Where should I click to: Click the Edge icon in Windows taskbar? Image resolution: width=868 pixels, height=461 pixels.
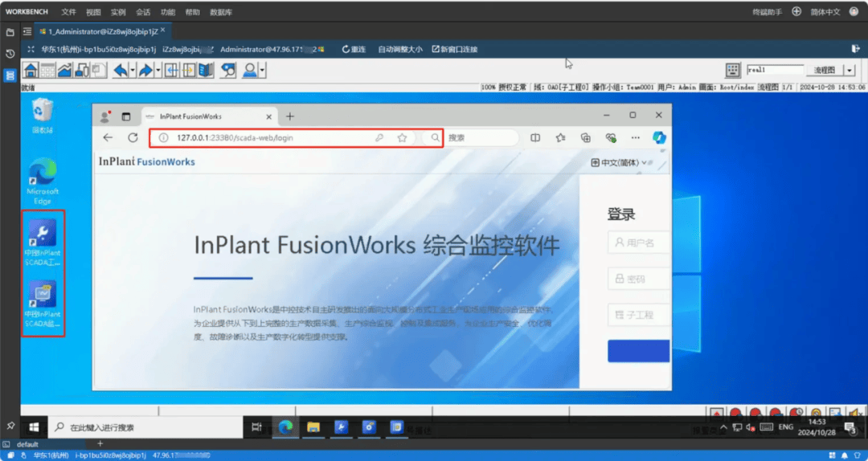pyautogui.click(x=285, y=427)
